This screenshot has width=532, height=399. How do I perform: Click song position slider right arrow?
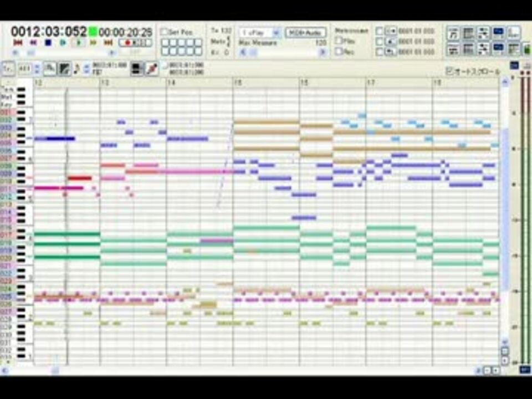pos(112,53)
